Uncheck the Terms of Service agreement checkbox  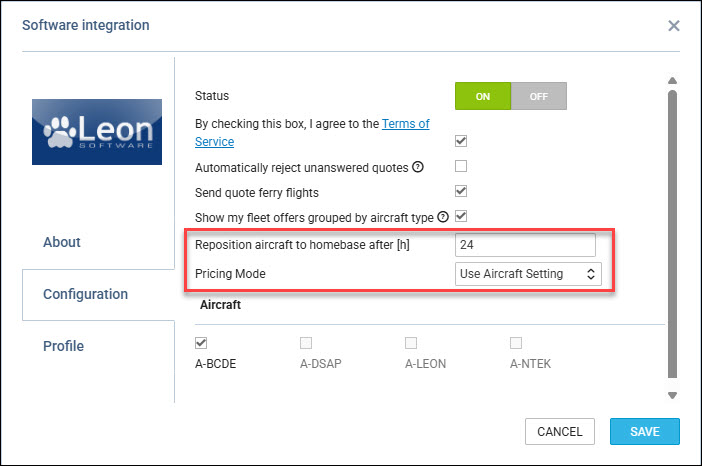click(x=461, y=141)
